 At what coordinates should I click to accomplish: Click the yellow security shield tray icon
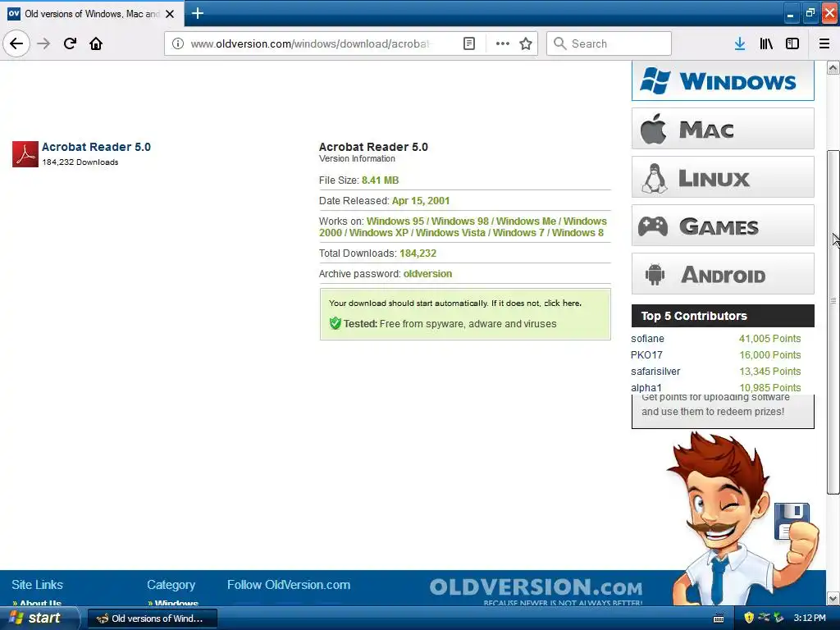point(748,619)
